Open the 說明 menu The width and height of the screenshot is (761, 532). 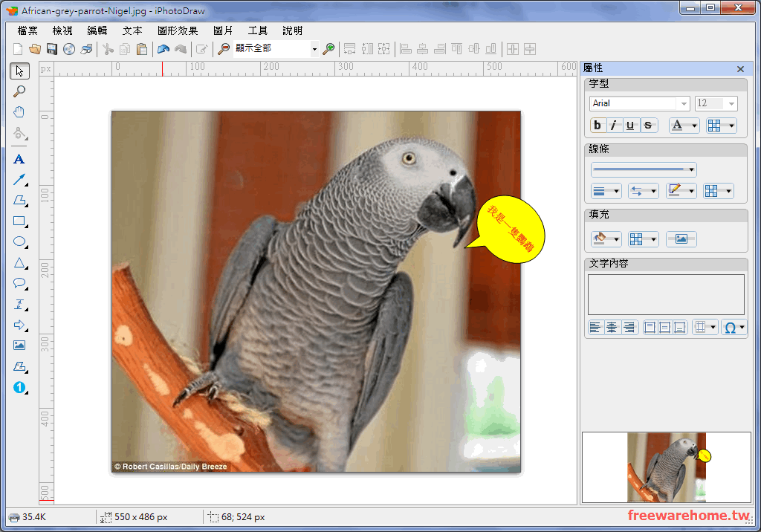[x=293, y=30]
